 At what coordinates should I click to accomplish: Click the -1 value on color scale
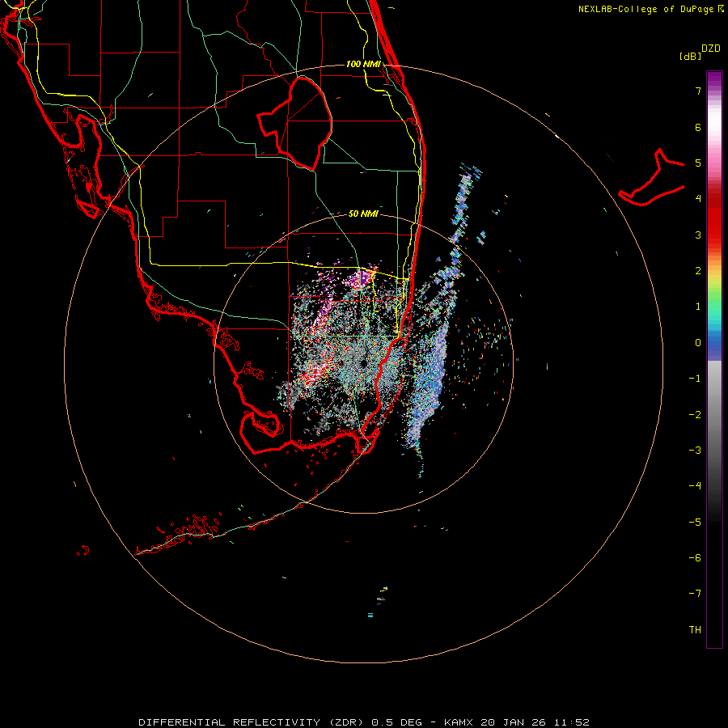point(695,379)
